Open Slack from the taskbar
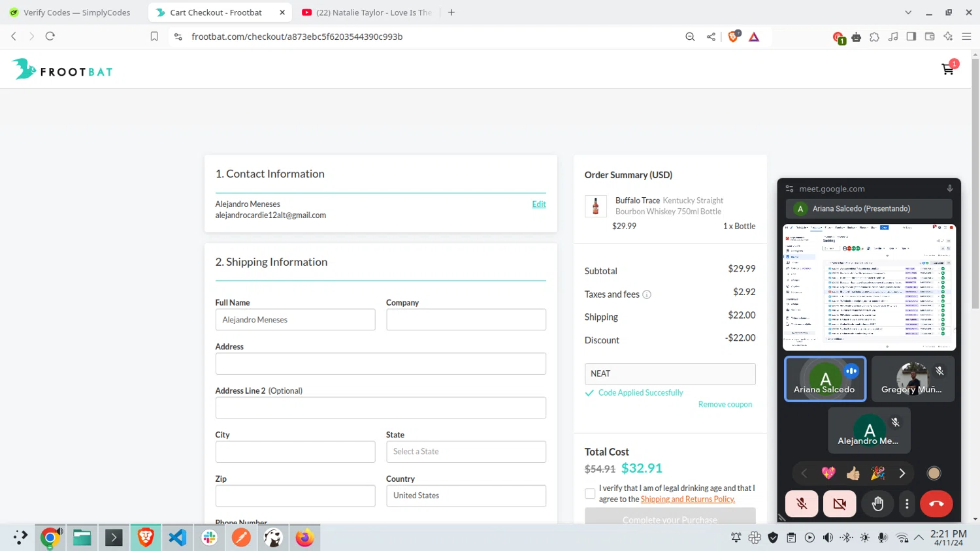Screen dimensions: 980x551 [210, 538]
